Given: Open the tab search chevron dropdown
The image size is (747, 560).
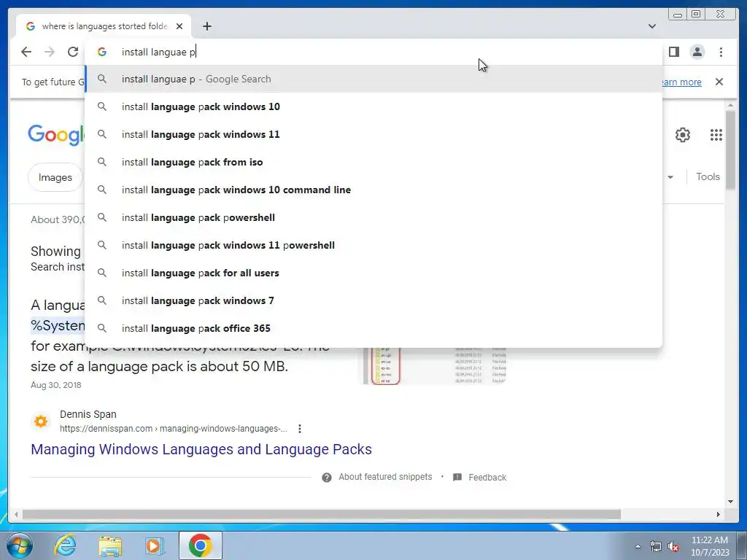Looking at the screenshot, I should 652,26.
